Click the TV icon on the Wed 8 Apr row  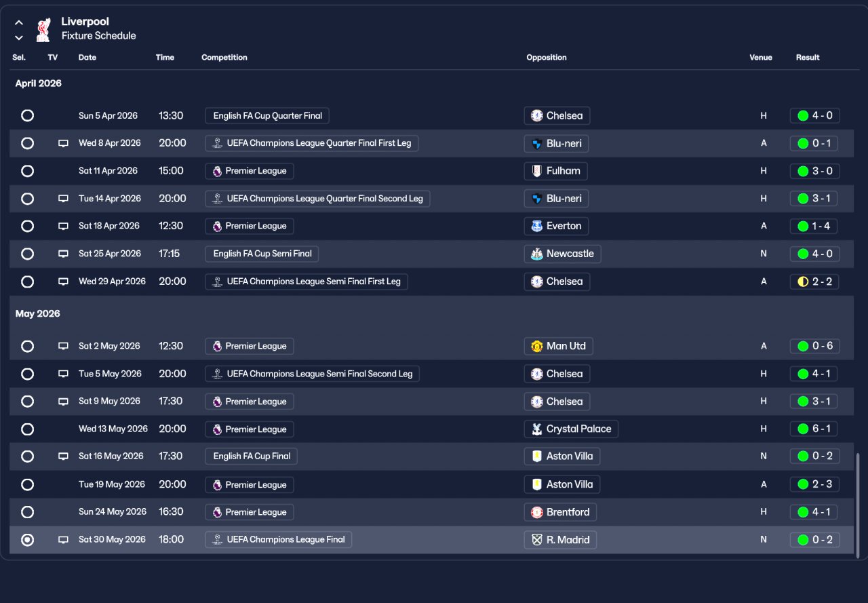(63, 143)
